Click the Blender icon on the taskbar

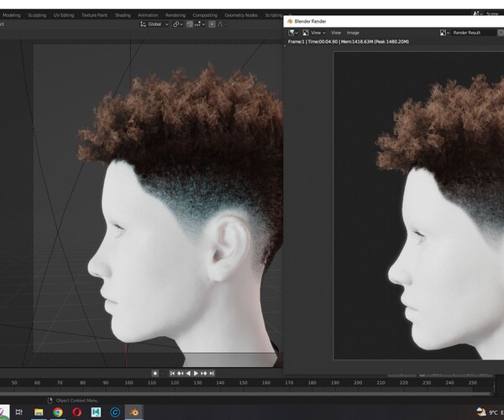[134, 412]
